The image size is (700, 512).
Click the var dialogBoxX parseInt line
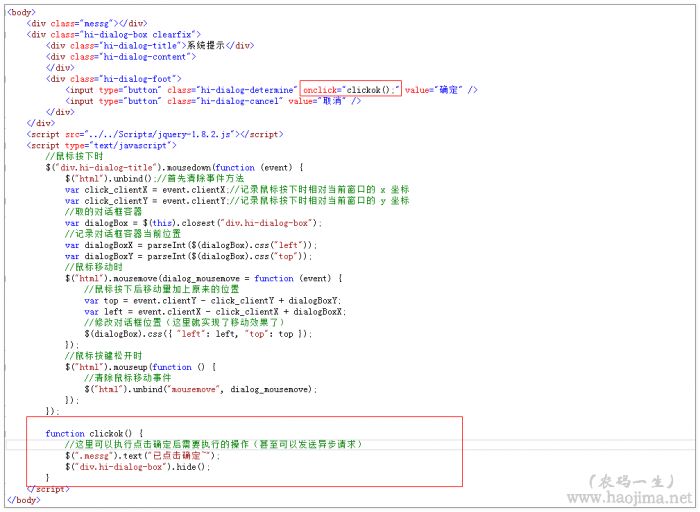190,245
